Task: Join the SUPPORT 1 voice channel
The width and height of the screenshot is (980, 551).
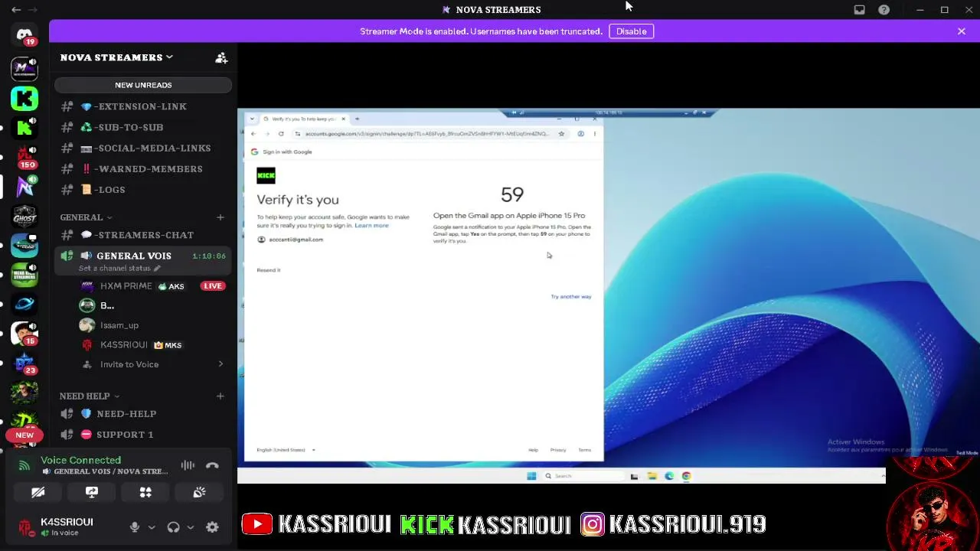Action: (x=142, y=434)
